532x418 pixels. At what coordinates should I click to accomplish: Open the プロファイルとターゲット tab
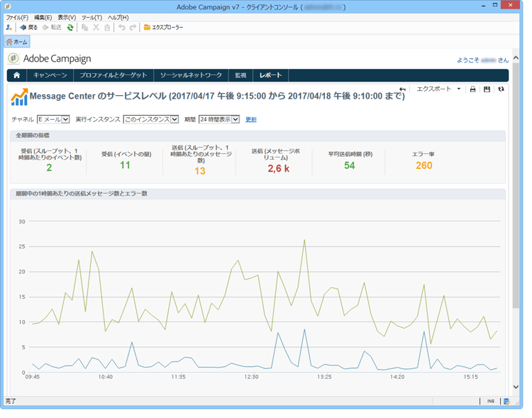115,77
